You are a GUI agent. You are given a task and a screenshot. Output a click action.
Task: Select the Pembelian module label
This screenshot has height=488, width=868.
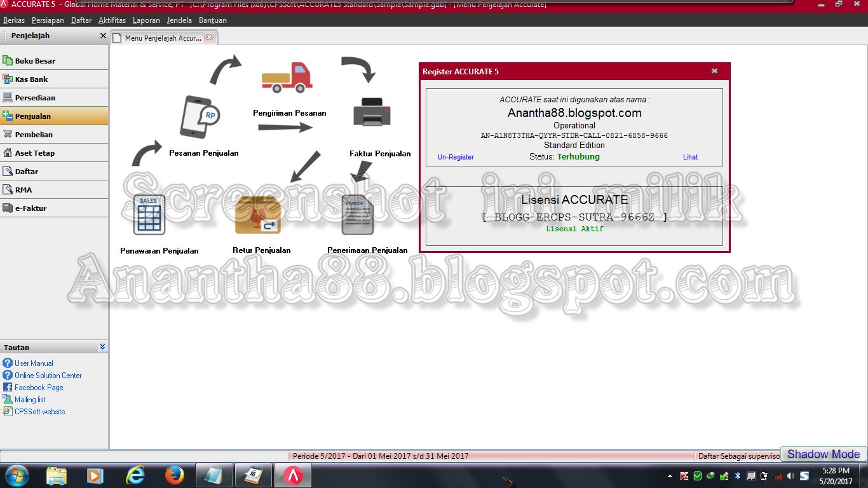click(34, 135)
